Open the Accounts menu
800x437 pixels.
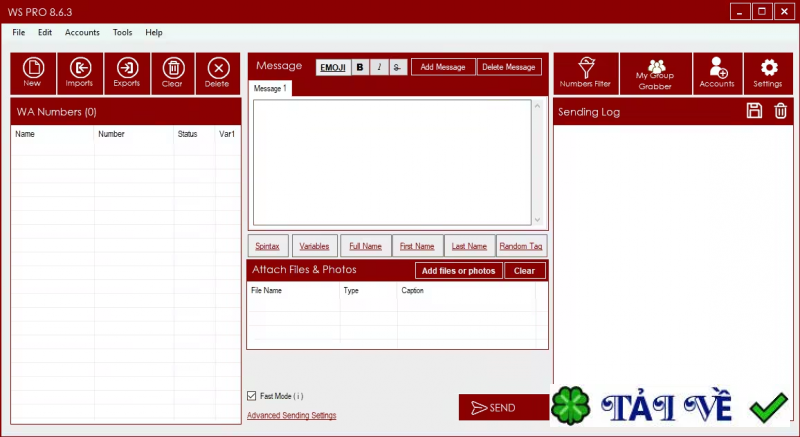[82, 32]
